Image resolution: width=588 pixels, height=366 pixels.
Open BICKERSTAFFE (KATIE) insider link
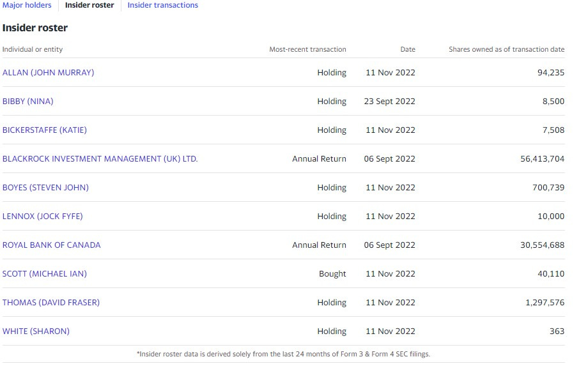(x=45, y=130)
